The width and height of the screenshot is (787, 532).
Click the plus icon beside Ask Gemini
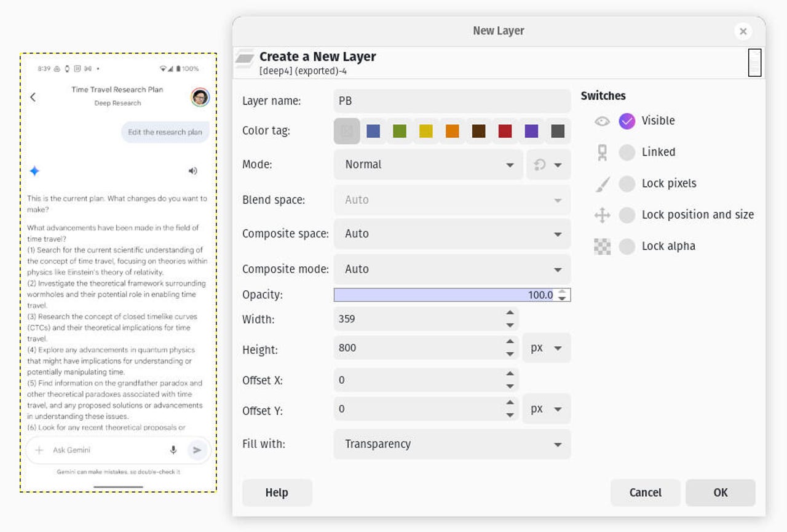click(39, 450)
